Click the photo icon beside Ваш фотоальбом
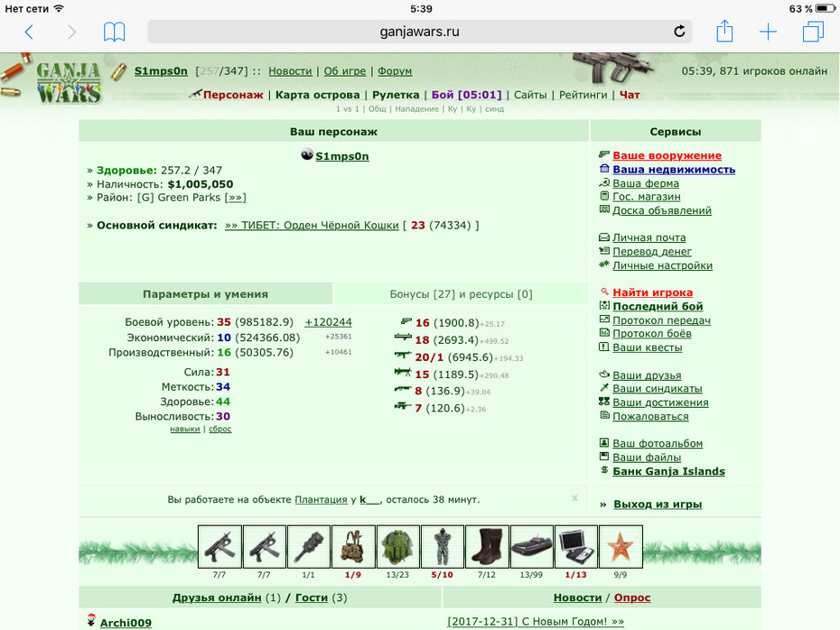This screenshot has height=630, width=840. click(604, 442)
